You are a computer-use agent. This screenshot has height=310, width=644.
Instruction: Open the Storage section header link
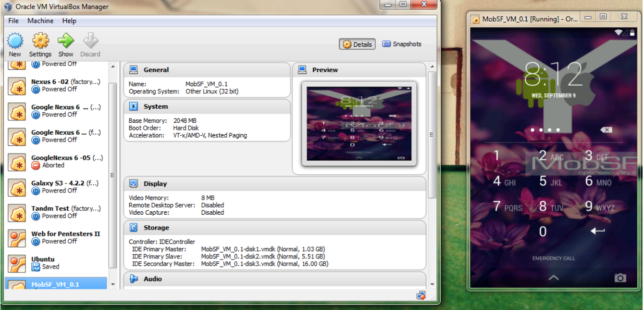(156, 228)
